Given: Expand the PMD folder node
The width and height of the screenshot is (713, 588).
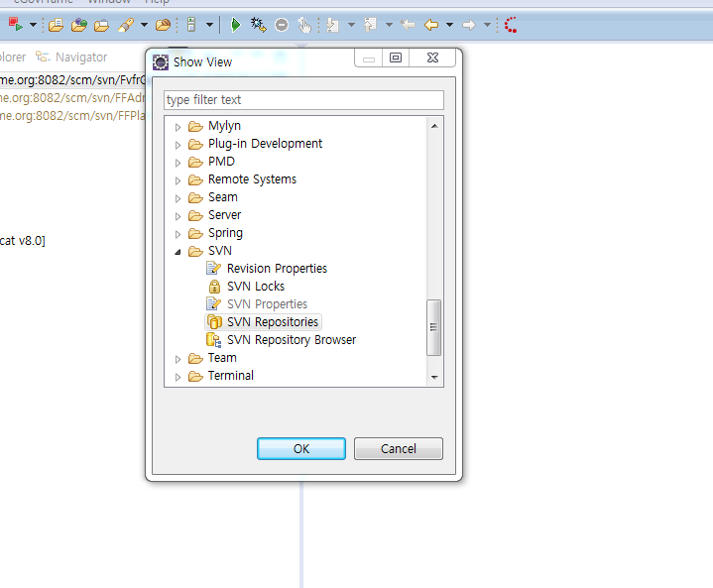Looking at the screenshot, I should coord(178,163).
